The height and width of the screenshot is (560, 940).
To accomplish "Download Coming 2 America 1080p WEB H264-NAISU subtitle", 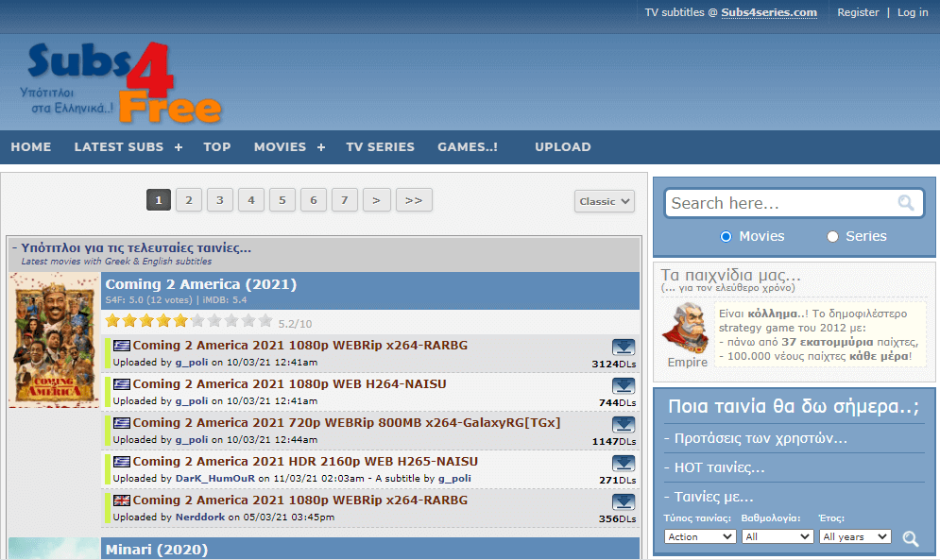I will pyautogui.click(x=624, y=385).
